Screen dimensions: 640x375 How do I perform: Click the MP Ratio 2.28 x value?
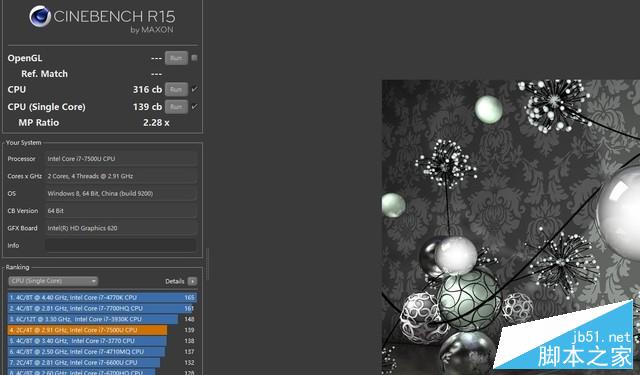(156, 122)
